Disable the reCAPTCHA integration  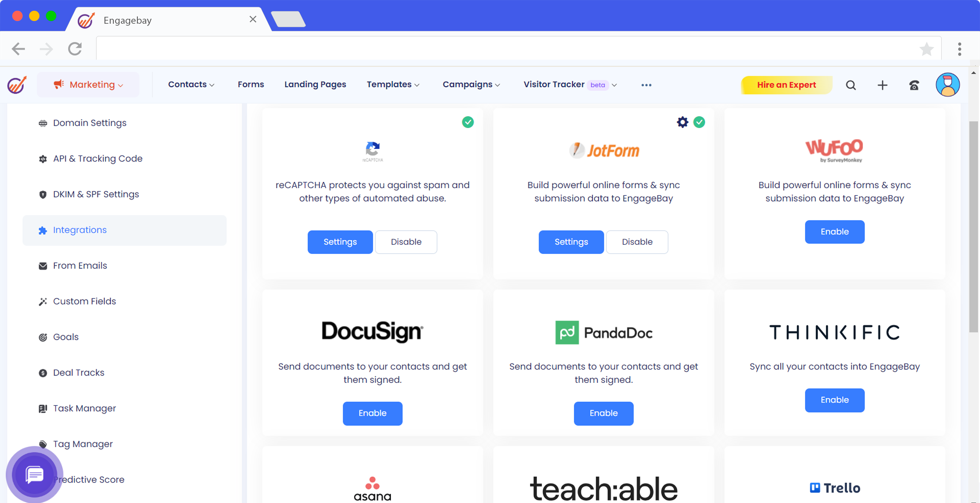pyautogui.click(x=406, y=242)
